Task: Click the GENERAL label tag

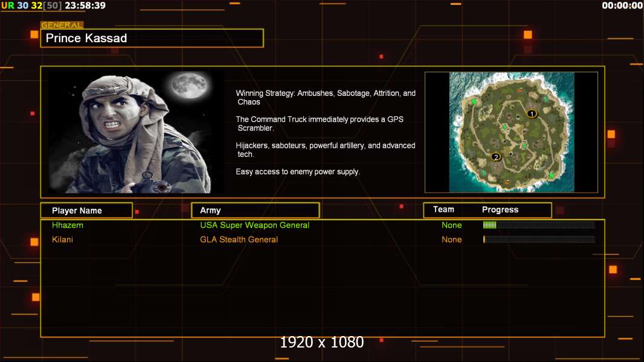Action: point(62,25)
